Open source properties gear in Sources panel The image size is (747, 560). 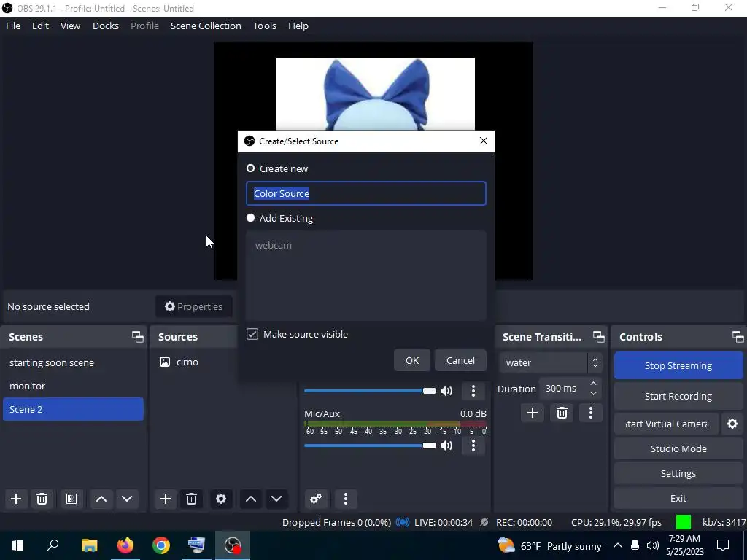tap(221, 499)
